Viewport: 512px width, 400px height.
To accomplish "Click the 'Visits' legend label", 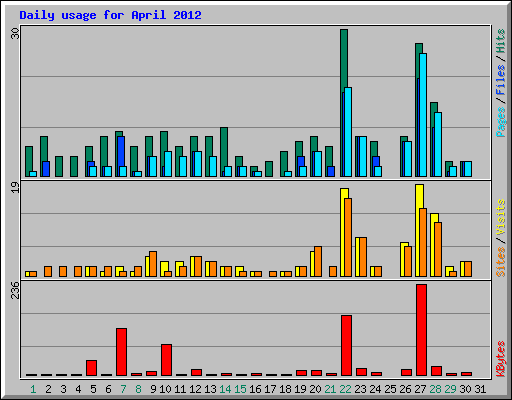I will tap(501, 218).
